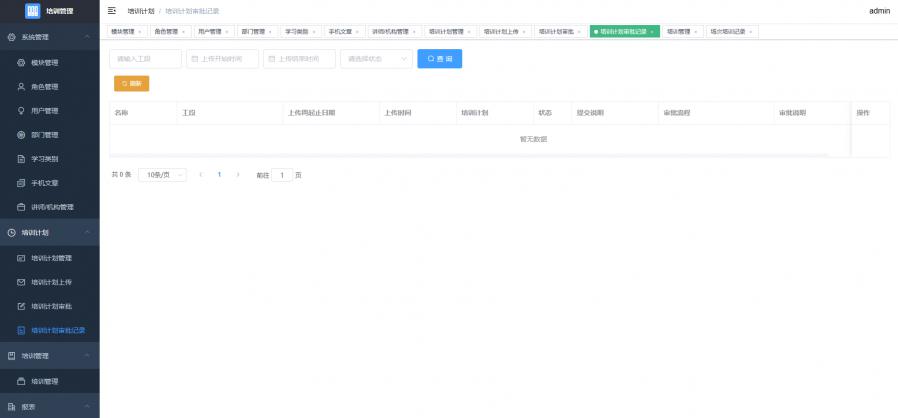Switch to the 培训计划上传 tab
This screenshot has height=418, width=898.
(503, 31)
